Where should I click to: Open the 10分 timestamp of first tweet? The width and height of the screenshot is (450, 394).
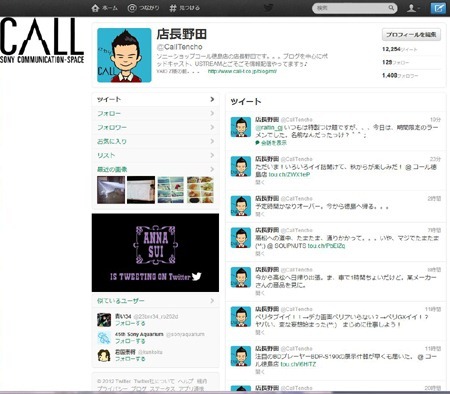pyautogui.click(x=435, y=119)
